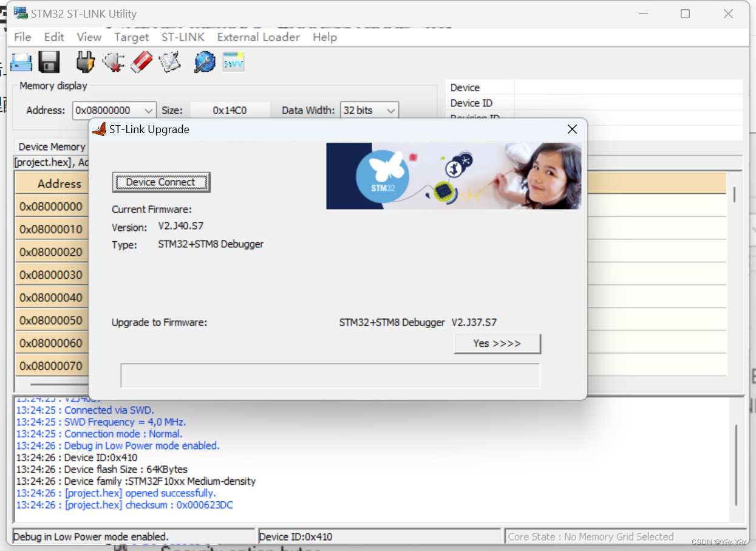This screenshot has width=756, height=551.
Task: Click log line 'Connected via SWD.'
Action: click(85, 410)
